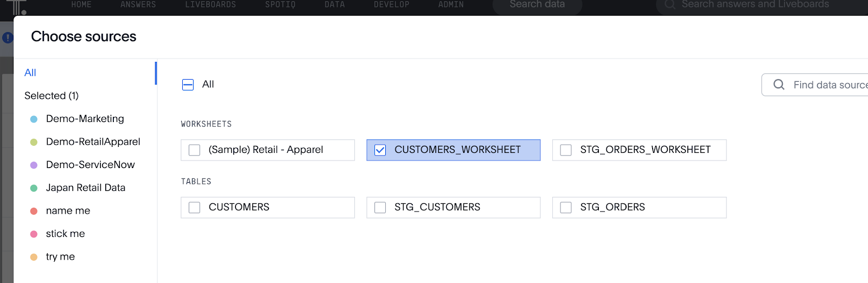Filter by Demo-Marketing blue color tag
This screenshot has width=868, height=283.
[x=85, y=119]
